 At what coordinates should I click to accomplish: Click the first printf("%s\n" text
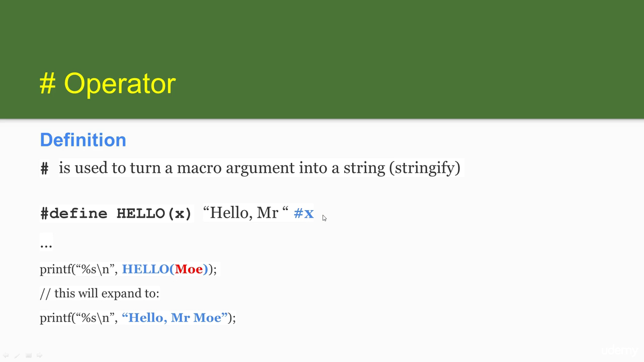click(79, 269)
